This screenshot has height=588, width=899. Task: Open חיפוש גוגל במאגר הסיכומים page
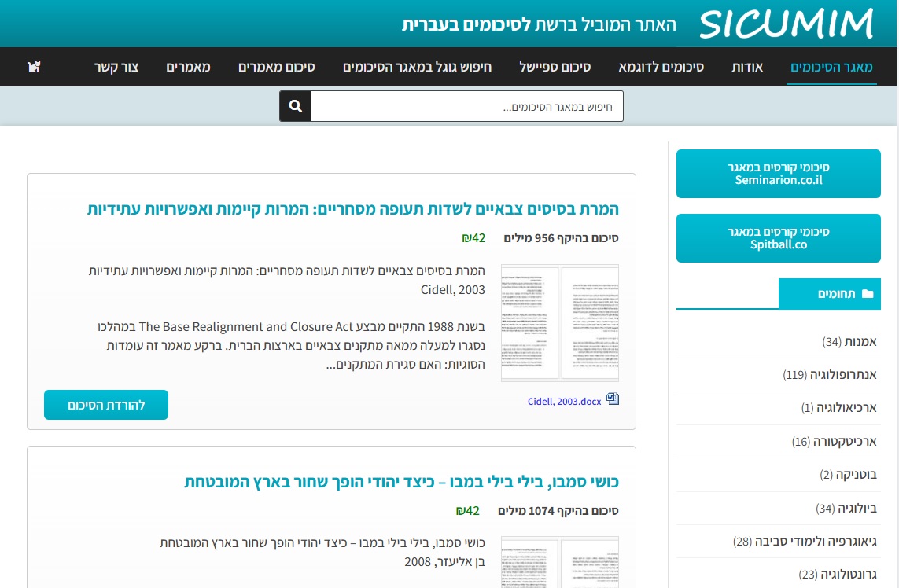point(417,67)
